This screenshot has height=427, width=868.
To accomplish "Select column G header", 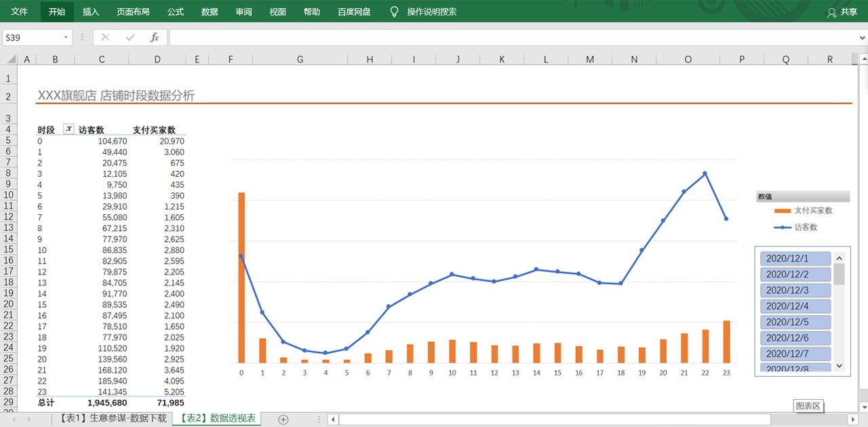I will pyautogui.click(x=300, y=60).
